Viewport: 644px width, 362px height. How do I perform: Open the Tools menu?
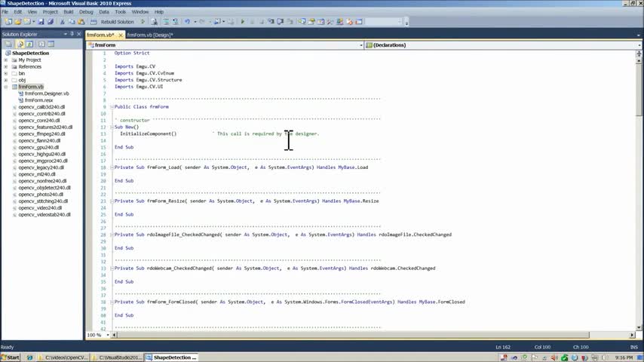pos(121,12)
